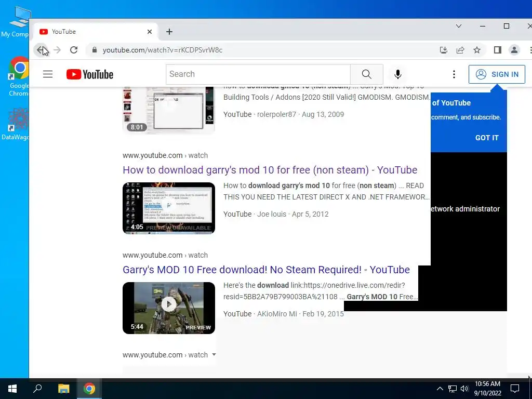Select the YouTube tab
The width and height of the screenshot is (532, 399).
[96, 32]
